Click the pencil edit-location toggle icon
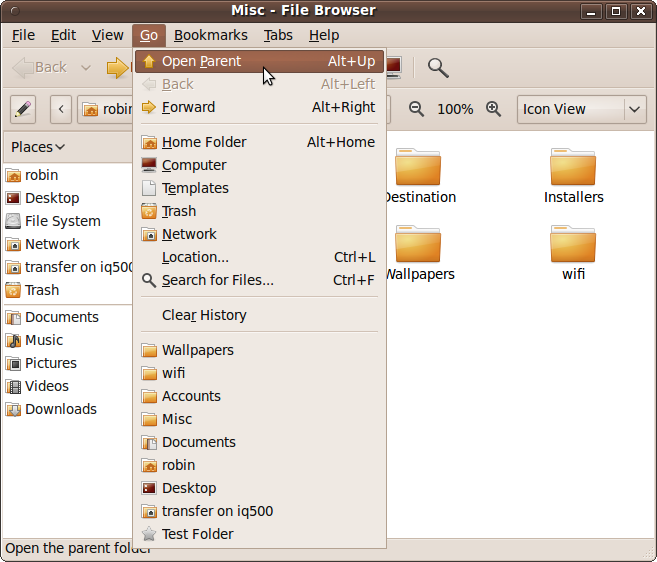Image resolution: width=657 pixels, height=562 pixels. pyautogui.click(x=23, y=109)
